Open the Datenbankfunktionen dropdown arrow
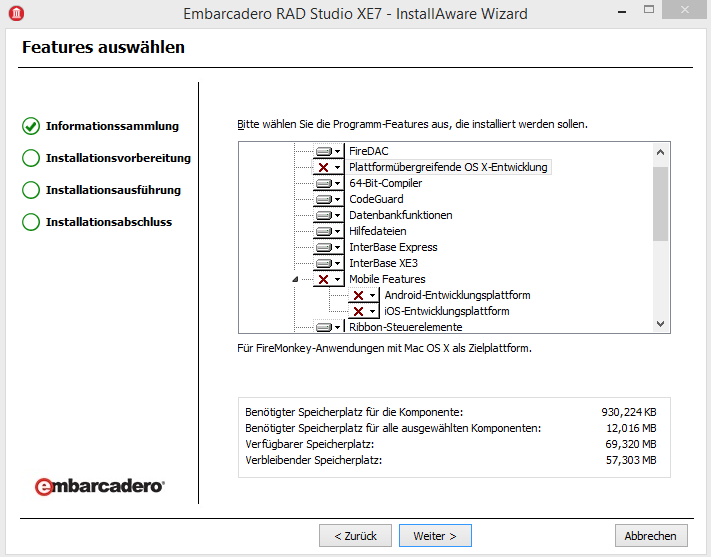This screenshot has height=557, width=711. point(337,215)
